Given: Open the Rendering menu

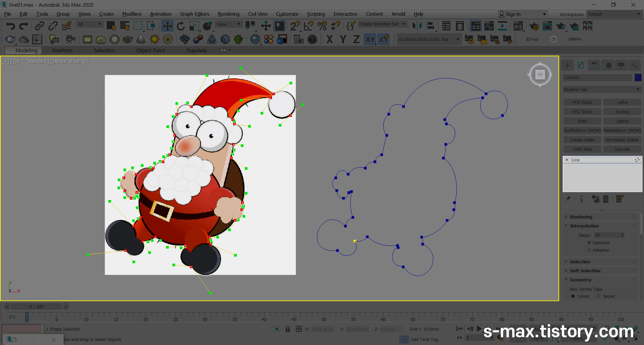Looking at the screenshot, I should click(x=228, y=14).
